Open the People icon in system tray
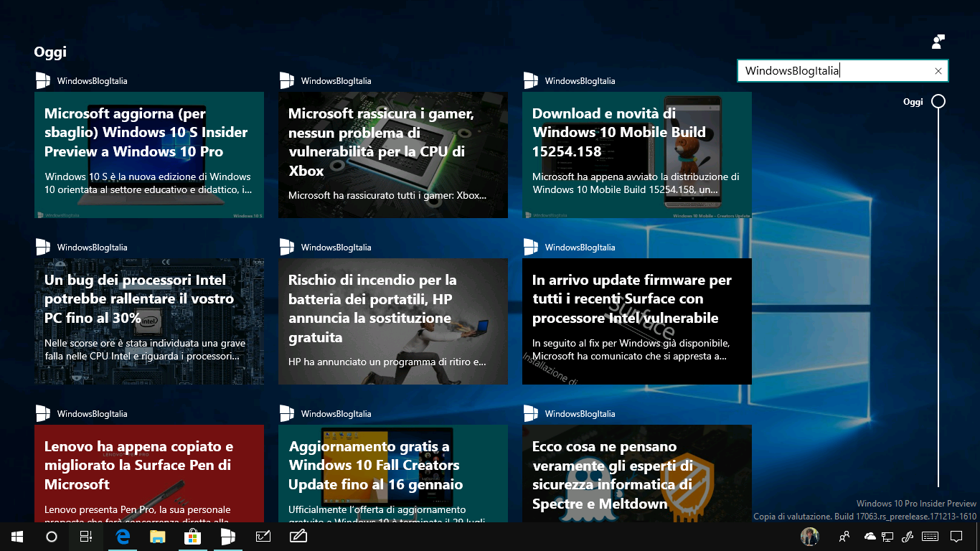980x551 pixels. (845, 536)
